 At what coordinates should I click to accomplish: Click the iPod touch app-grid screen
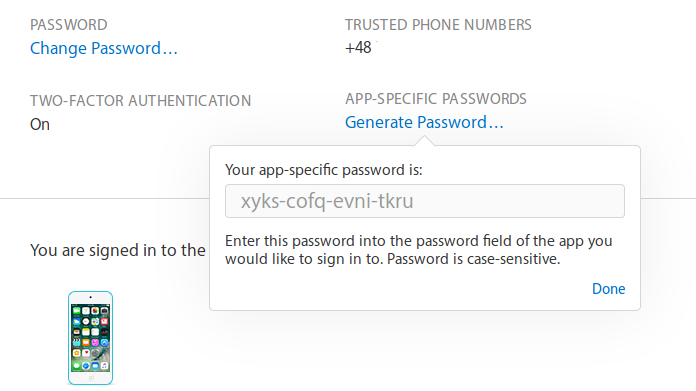[x=91, y=337]
